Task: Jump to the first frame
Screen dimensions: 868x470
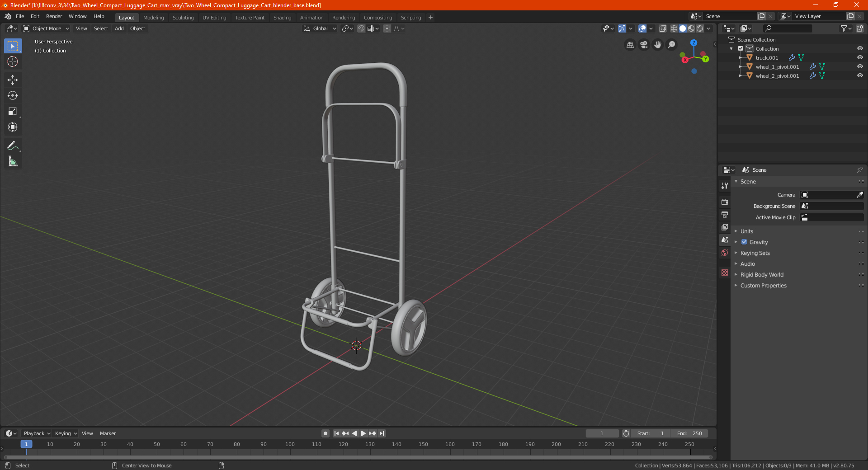Action: (336, 433)
